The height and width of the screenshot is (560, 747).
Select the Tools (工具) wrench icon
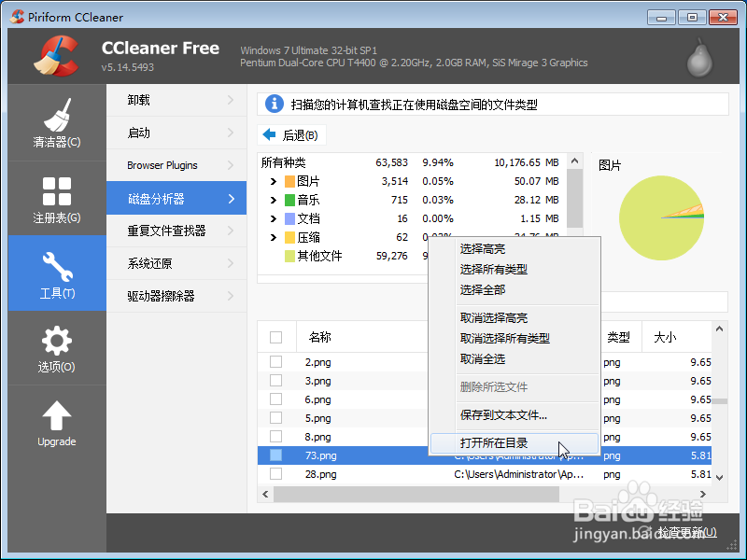[x=57, y=266]
